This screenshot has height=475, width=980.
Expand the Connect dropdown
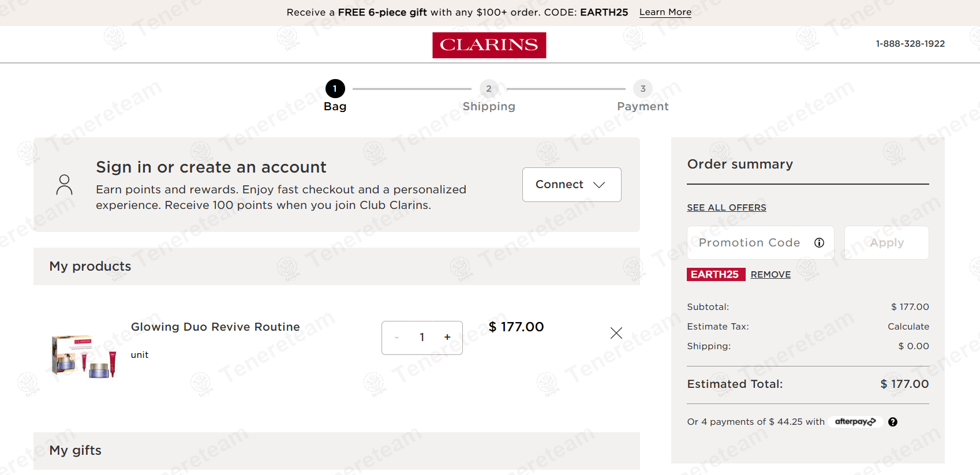pos(571,185)
